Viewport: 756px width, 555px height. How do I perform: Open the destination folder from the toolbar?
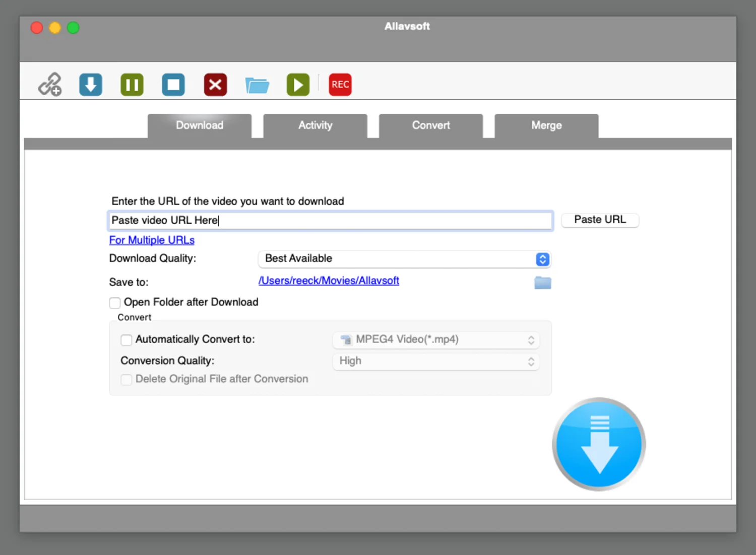257,85
